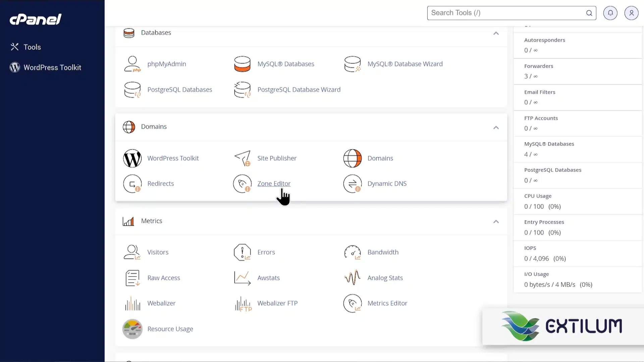Click the WordPress Toolkit logo in Domains
Viewport: 644px width, 362px height.
point(132,158)
